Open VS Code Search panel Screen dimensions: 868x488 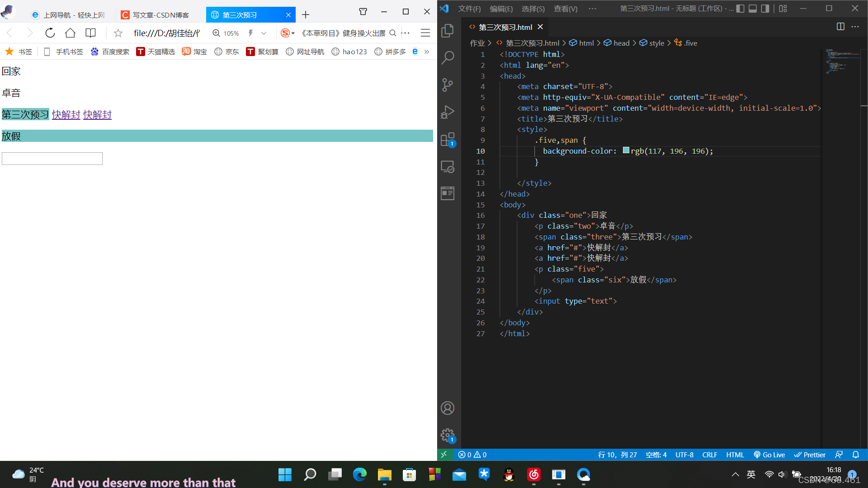(x=448, y=57)
